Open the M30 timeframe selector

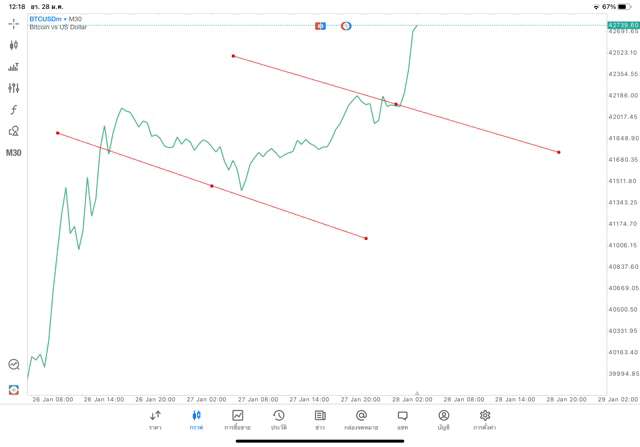(14, 153)
